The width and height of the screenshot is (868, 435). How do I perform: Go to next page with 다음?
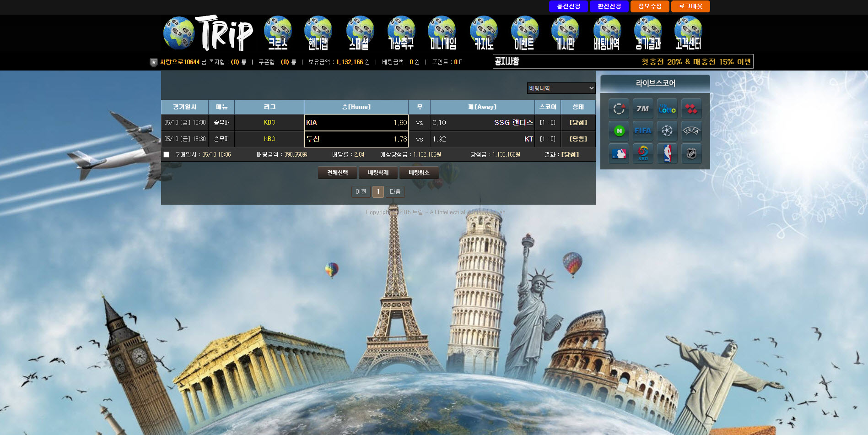point(395,192)
